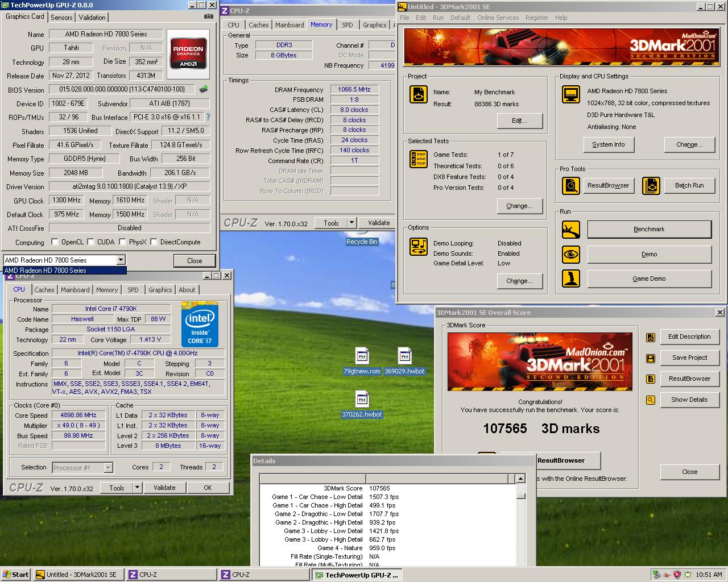The image size is (728, 582).
Task: Click the Options Change button
Action: pyautogui.click(x=519, y=281)
